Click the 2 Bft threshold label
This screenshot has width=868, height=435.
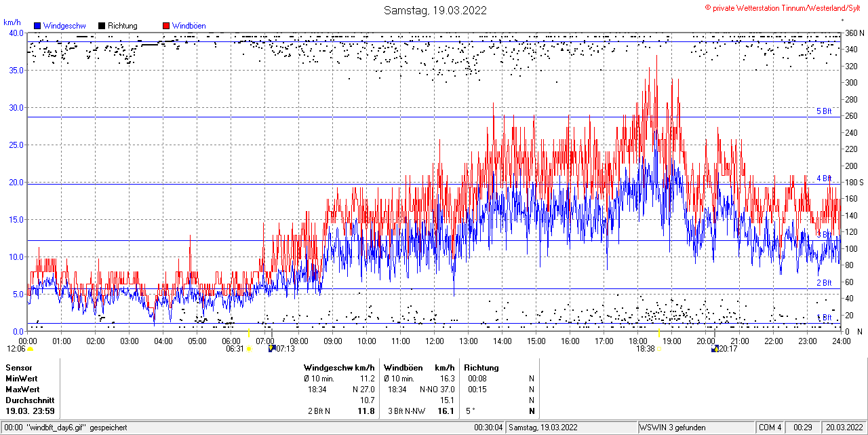tap(823, 283)
